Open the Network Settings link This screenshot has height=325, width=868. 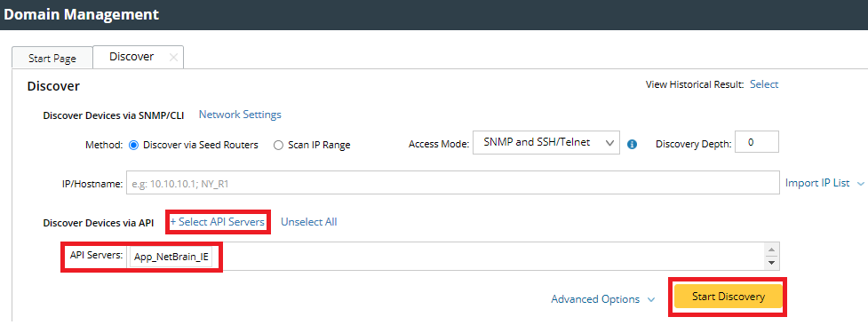(x=240, y=115)
